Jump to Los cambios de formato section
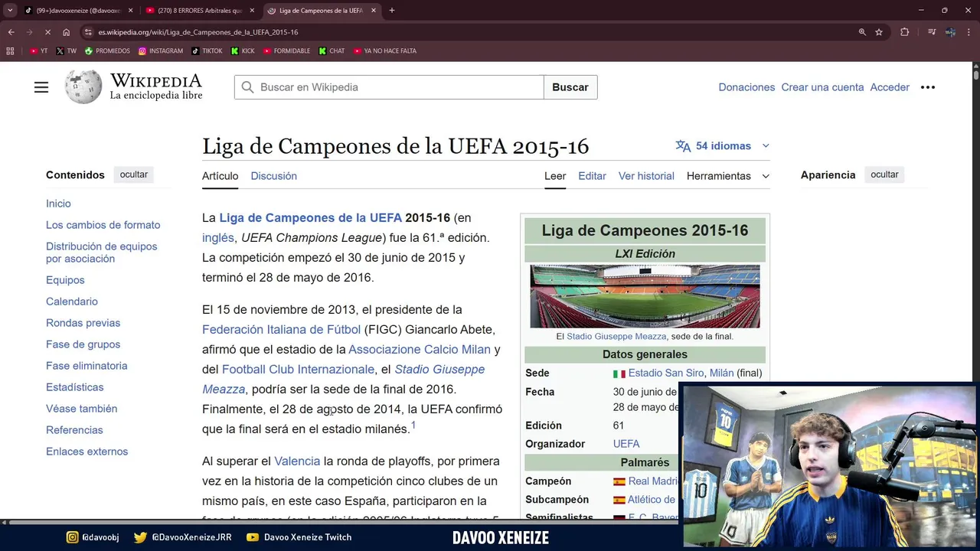 point(103,225)
